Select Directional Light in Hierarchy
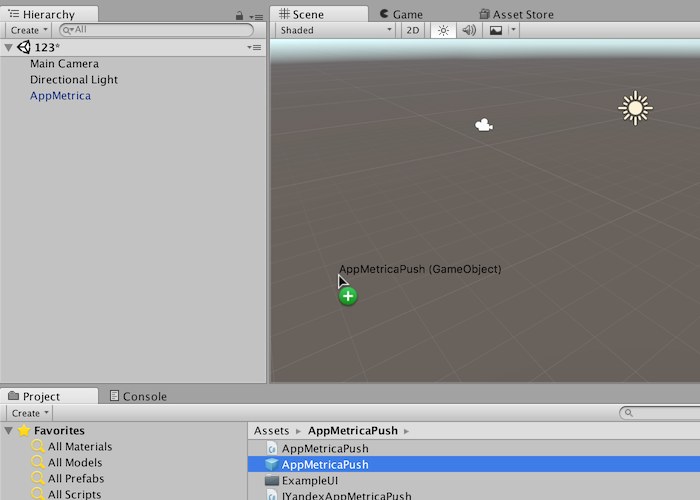The image size is (700, 500). click(74, 80)
